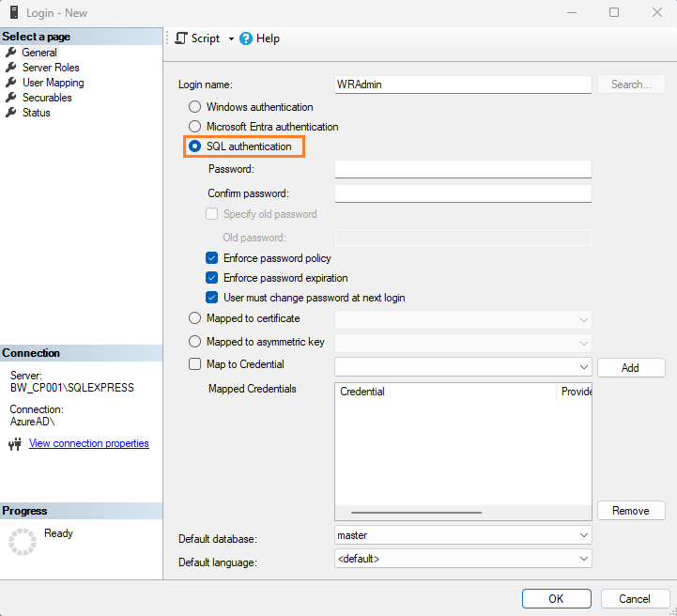This screenshot has width=677, height=616.
Task: Open the Server Roles page
Action: coord(51,68)
